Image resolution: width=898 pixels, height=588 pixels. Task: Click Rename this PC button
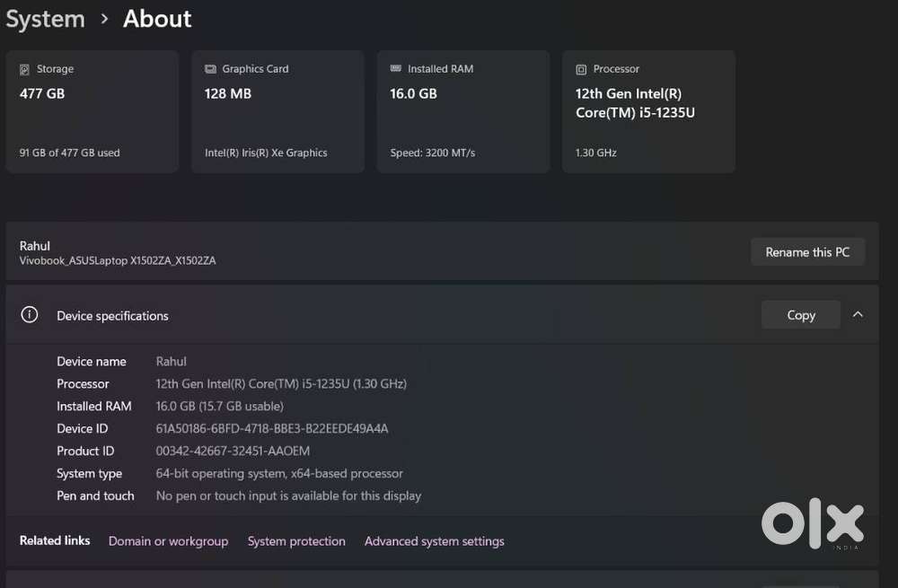(806, 252)
